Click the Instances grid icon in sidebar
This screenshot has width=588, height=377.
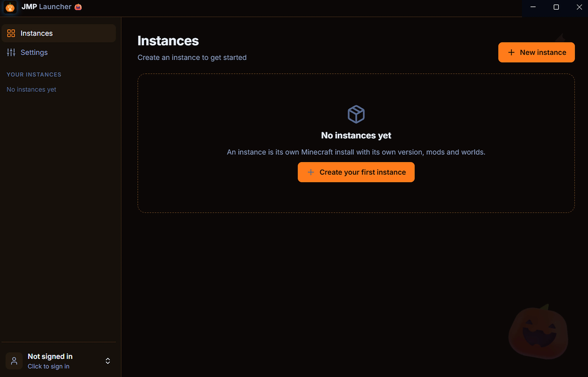coord(11,33)
